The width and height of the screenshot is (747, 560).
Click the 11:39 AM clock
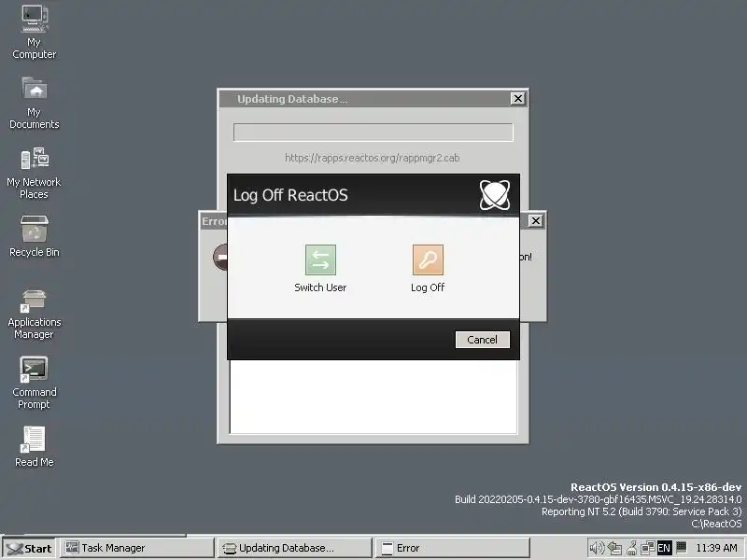click(x=716, y=548)
